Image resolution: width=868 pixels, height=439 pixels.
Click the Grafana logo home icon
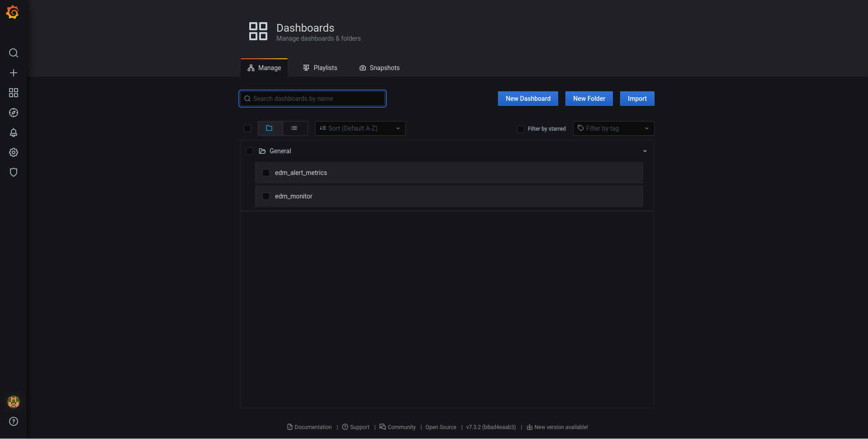click(x=13, y=12)
